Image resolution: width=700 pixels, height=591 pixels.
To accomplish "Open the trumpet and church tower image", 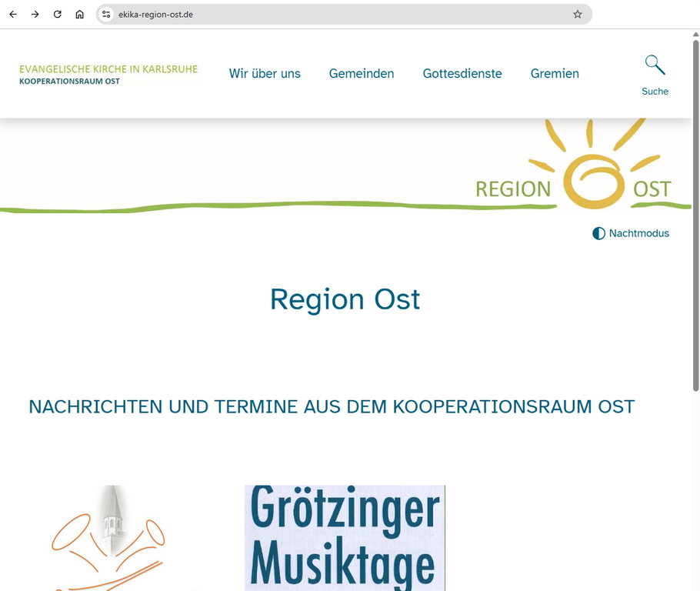I will click(x=108, y=538).
